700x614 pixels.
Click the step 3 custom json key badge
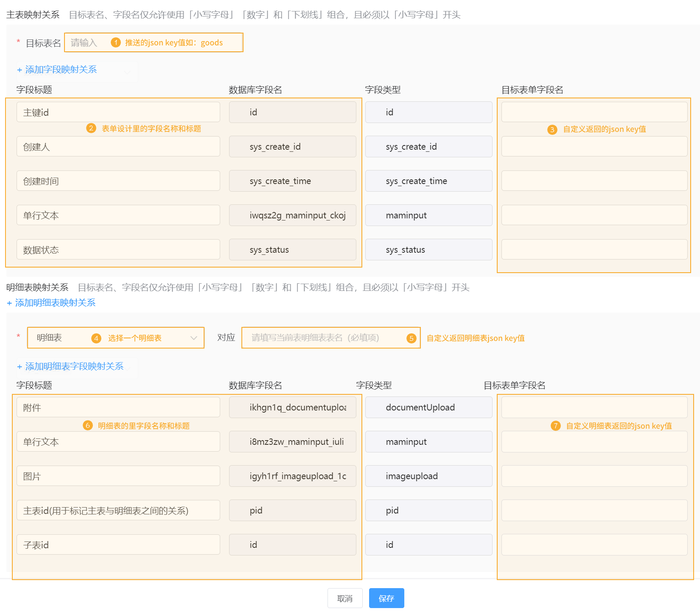[552, 129]
